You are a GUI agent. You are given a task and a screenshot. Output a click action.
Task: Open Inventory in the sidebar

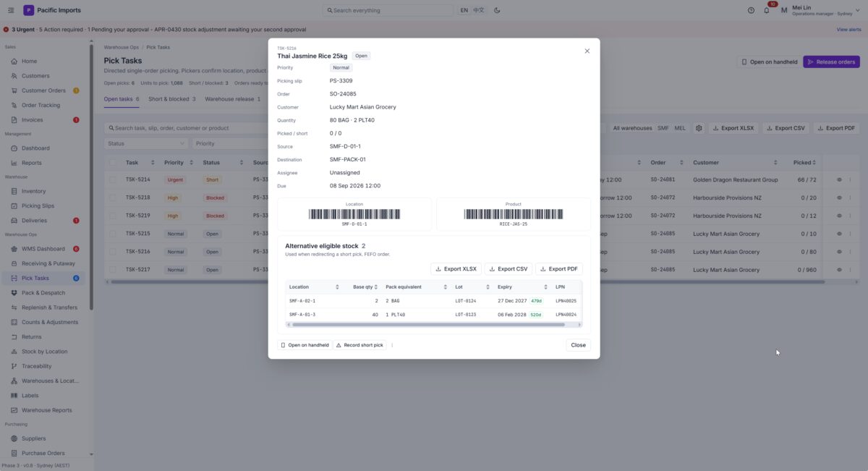[x=43, y=191]
